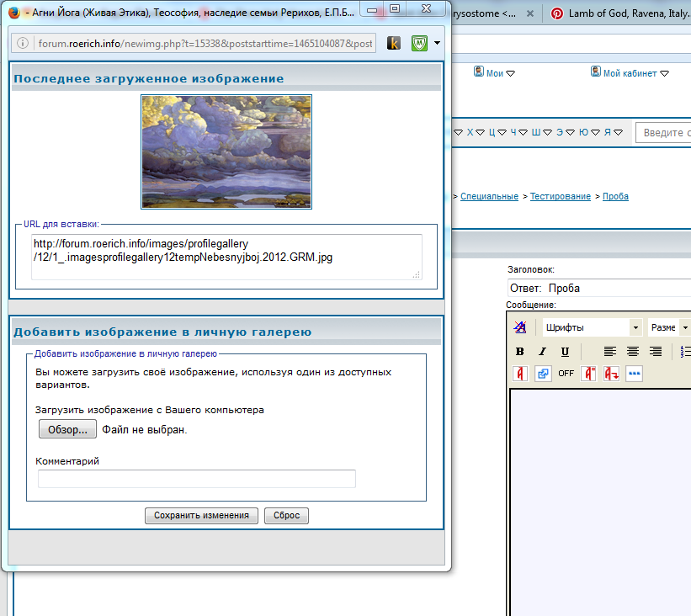Viewport: 691px width, 616px height.
Task: Click the remove text formatting icon
Action: point(520,327)
